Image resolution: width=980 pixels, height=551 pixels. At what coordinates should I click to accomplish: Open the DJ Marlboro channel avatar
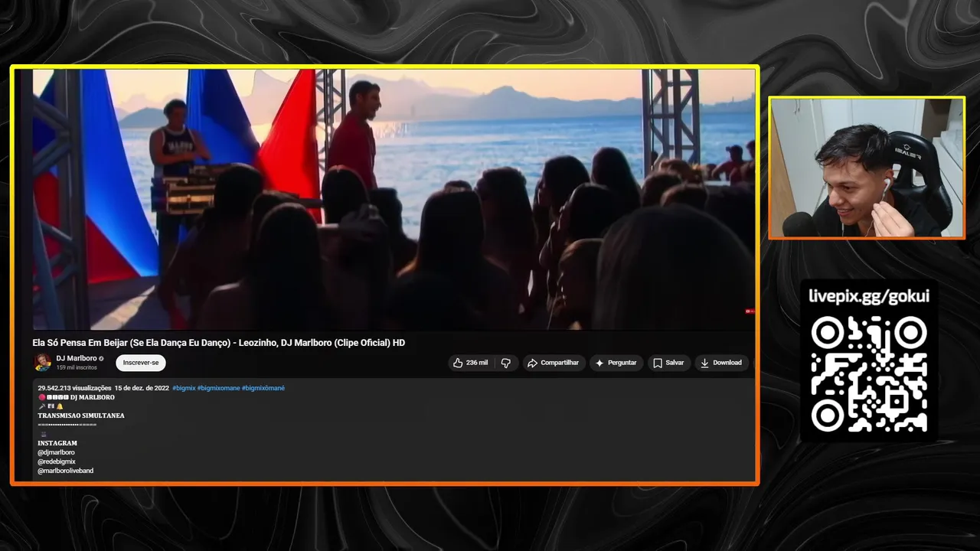(x=43, y=363)
